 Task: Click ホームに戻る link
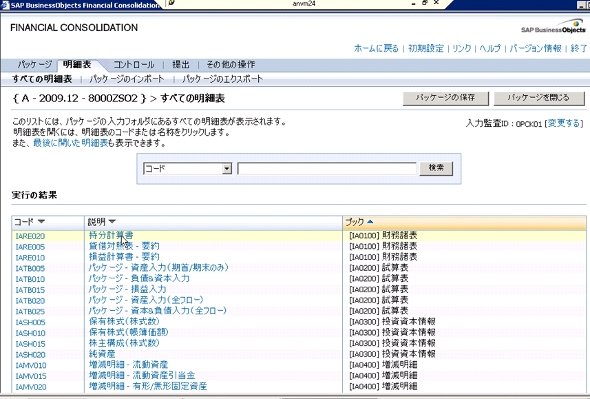tap(376, 48)
